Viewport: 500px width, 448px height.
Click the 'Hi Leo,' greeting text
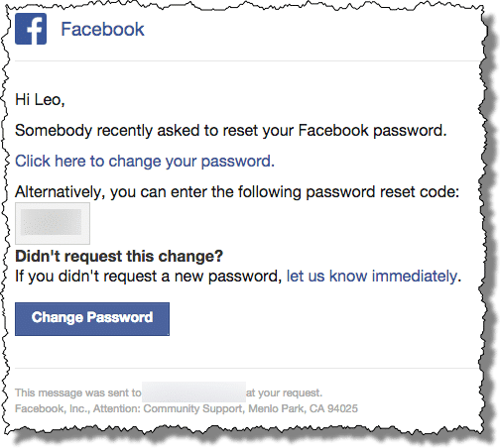pyautogui.click(x=40, y=100)
